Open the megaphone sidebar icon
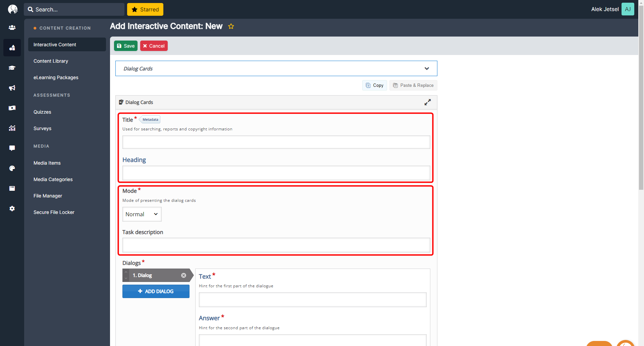The image size is (644, 346). [x=12, y=88]
